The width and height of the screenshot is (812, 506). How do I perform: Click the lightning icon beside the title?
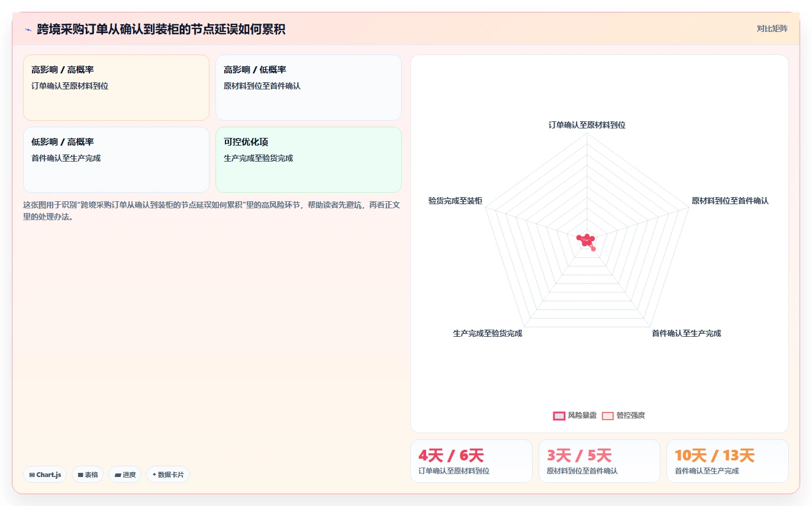(28, 30)
